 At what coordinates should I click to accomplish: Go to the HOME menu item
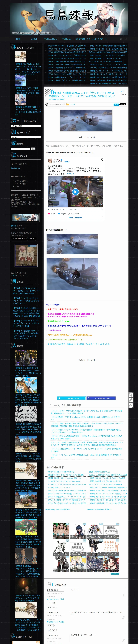(x=18, y=39)
